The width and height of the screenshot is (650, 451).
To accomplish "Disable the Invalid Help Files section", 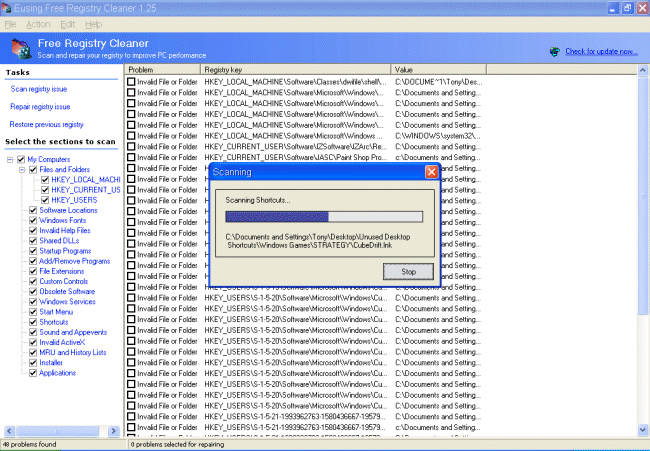I will (33, 230).
